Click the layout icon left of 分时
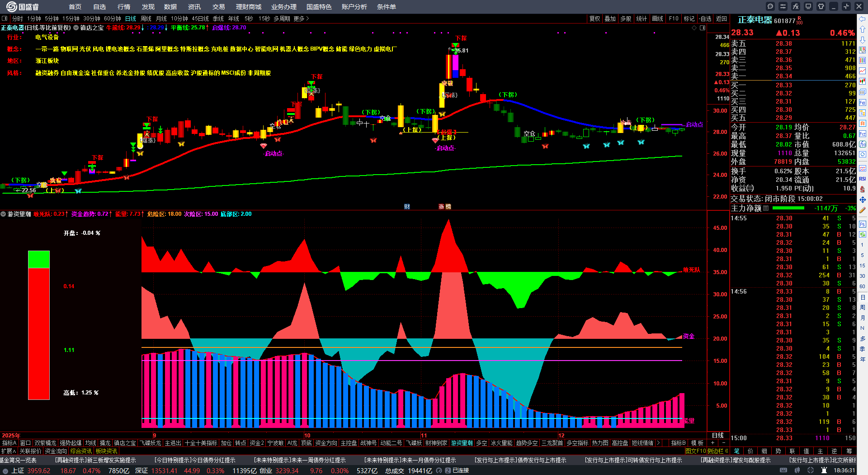Image resolution: width=868 pixels, height=475 pixels. click(5, 19)
